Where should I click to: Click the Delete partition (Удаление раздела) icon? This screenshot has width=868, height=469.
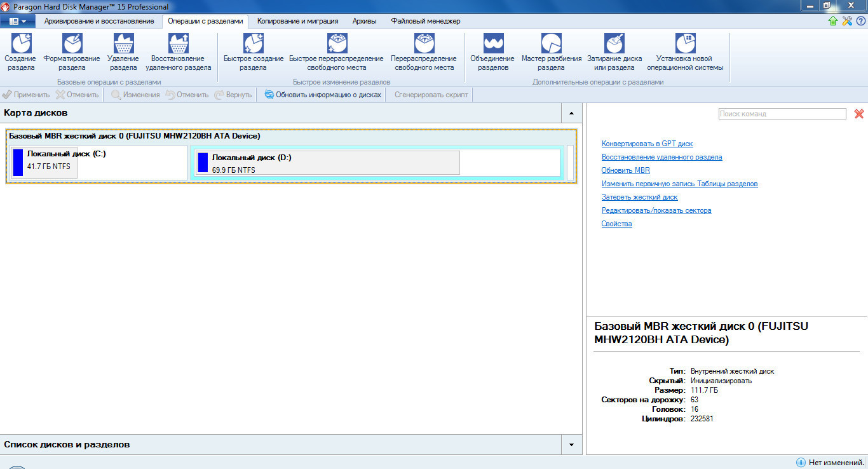tap(123, 44)
